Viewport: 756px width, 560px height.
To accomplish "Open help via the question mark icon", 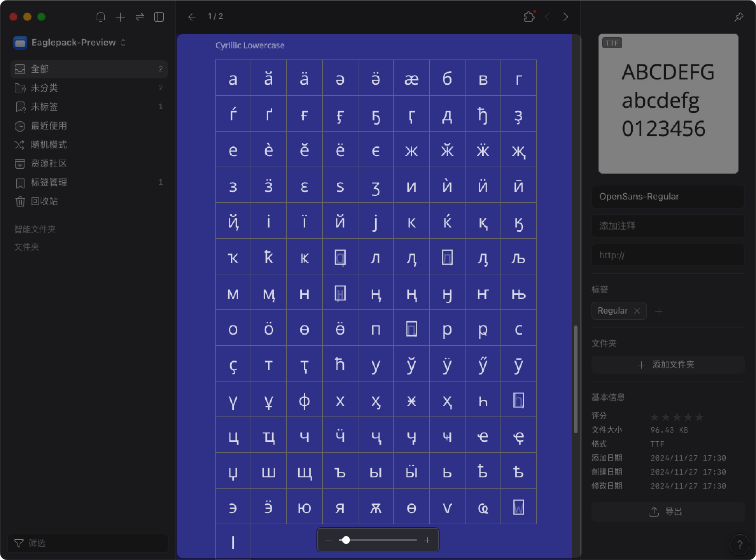I will click(740, 544).
